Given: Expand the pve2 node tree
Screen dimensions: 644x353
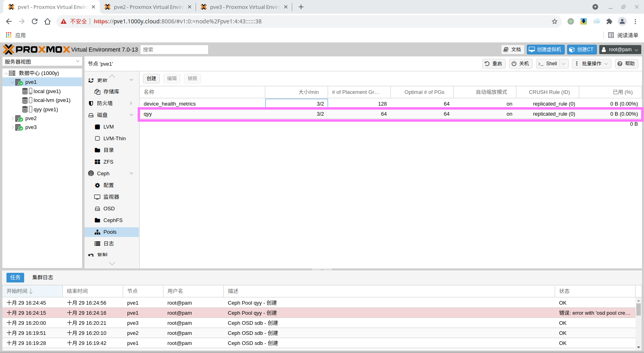Looking at the screenshot, I should [x=12, y=118].
